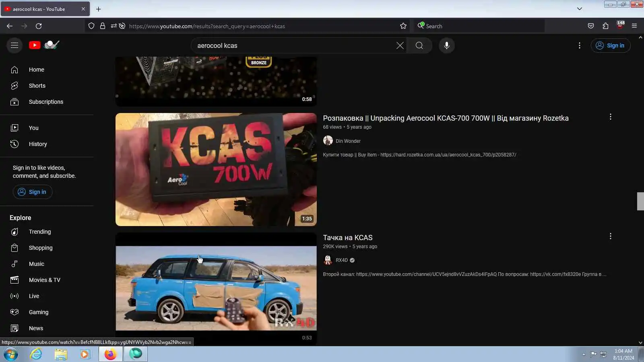
Task: Open Firefox application menu
Action: [634, 26]
